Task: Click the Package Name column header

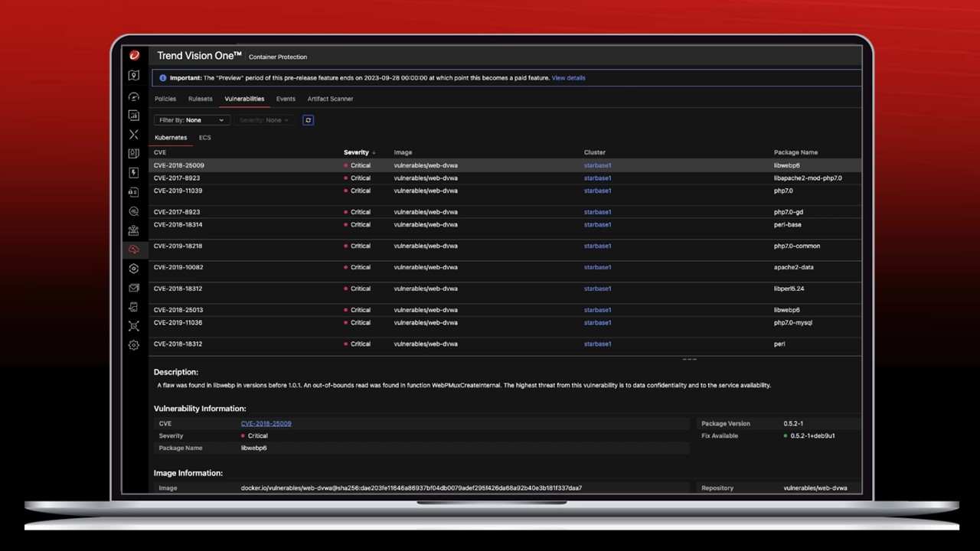Action: click(795, 152)
